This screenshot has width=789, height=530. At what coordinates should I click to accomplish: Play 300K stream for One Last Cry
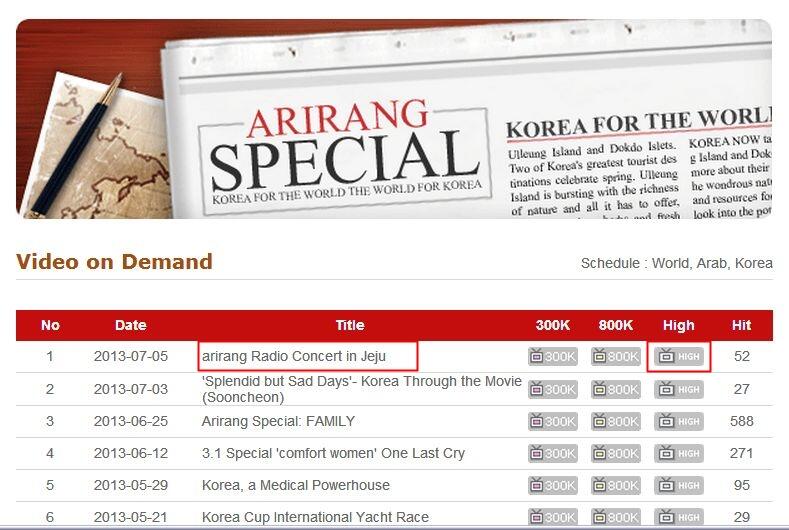tap(553, 453)
